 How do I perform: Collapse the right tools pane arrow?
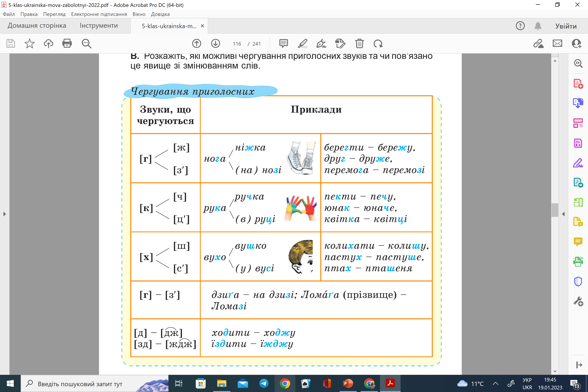pos(563,214)
